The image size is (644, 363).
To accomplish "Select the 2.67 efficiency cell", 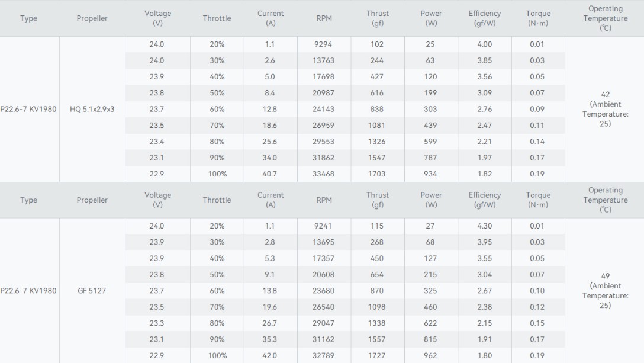I will (x=484, y=291).
